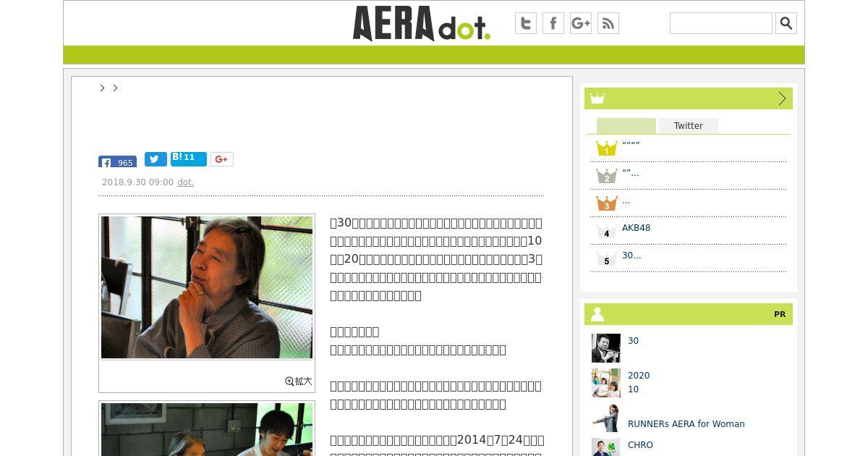The image size is (868, 456).
Task: Open the PR item thumbnail labeled 30
Action: (x=606, y=348)
